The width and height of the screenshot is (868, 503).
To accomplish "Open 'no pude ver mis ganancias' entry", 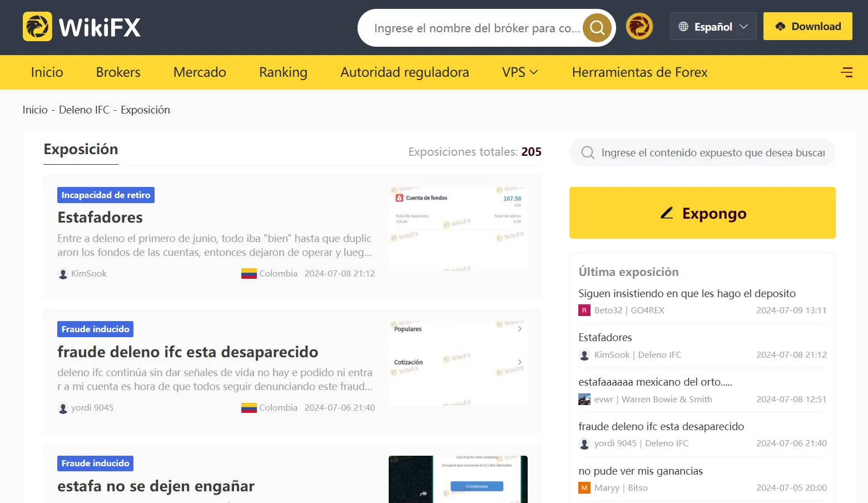I will pos(641,471).
